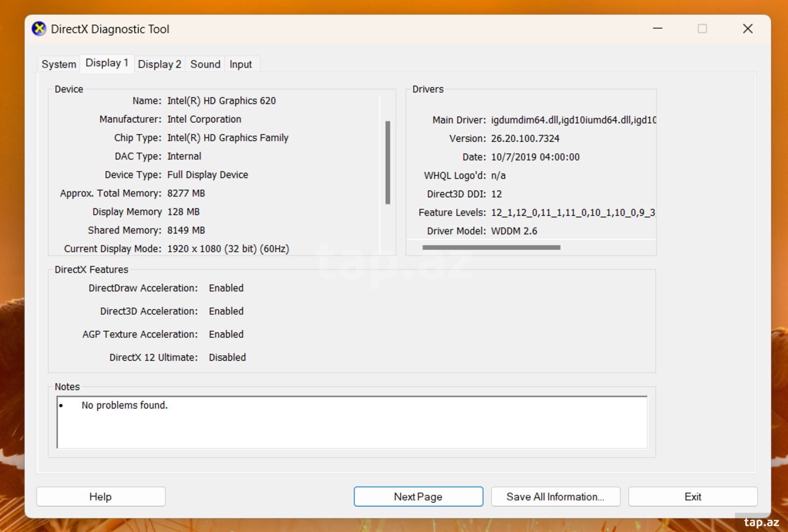Switch to the System tab

pyautogui.click(x=59, y=64)
